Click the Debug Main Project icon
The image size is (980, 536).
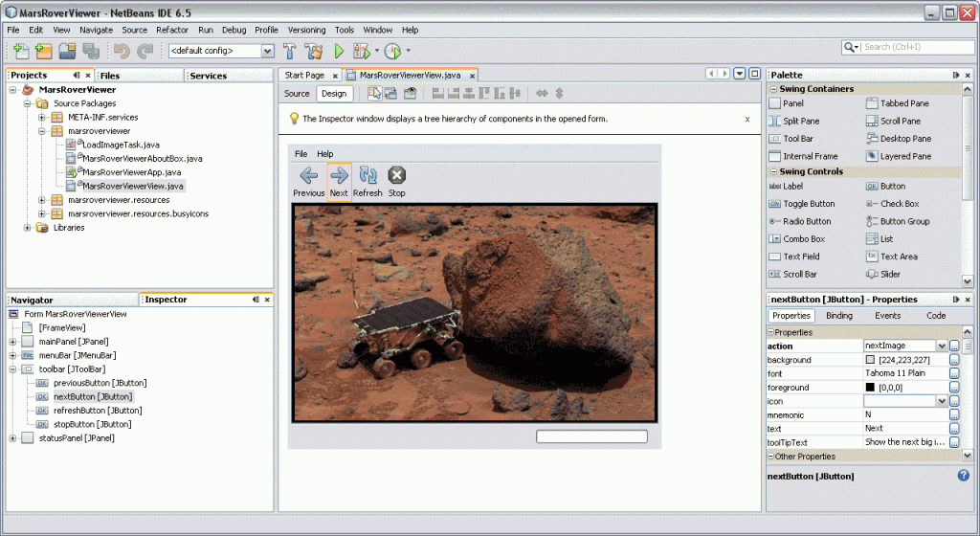pos(362,51)
